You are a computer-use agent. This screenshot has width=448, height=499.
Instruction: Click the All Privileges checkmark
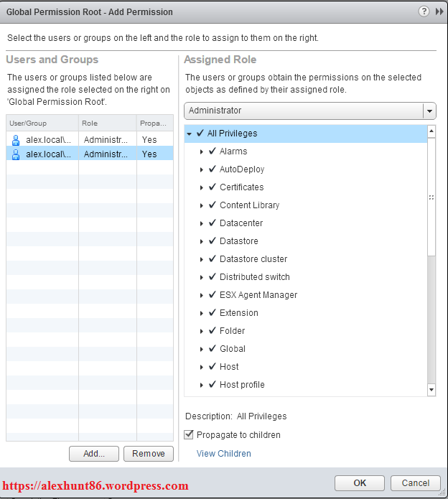pos(200,133)
